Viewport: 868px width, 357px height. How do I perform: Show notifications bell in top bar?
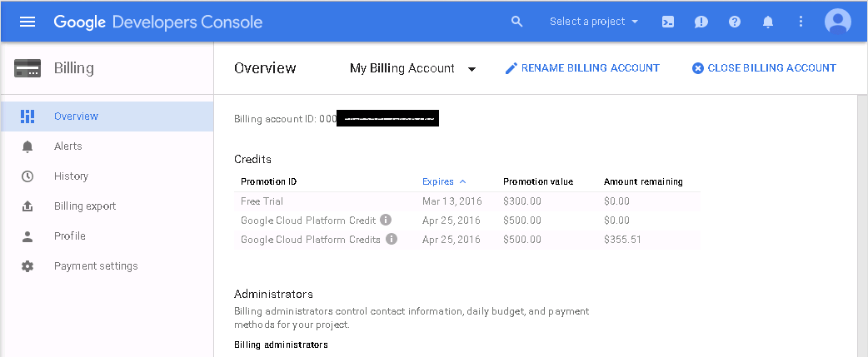768,22
